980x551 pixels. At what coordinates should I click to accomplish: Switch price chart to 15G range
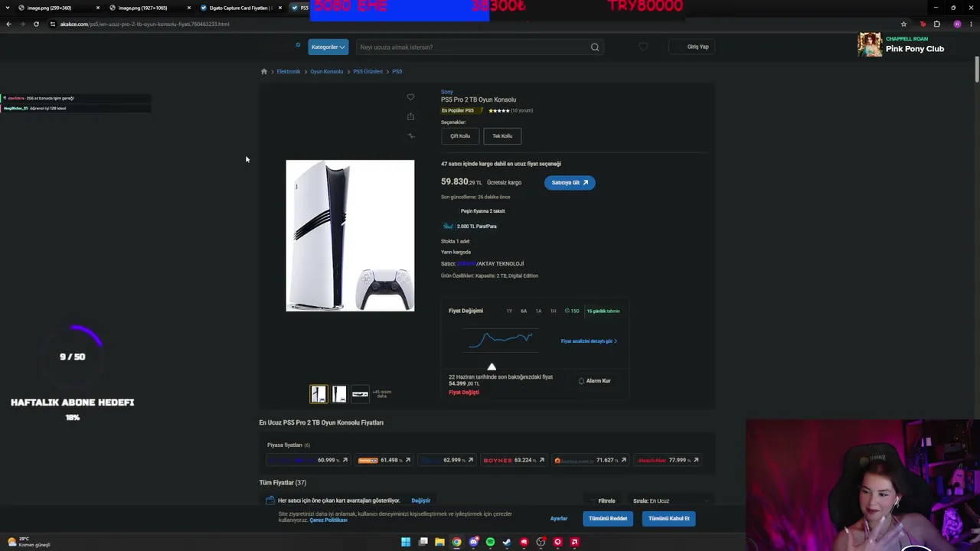[x=572, y=311]
